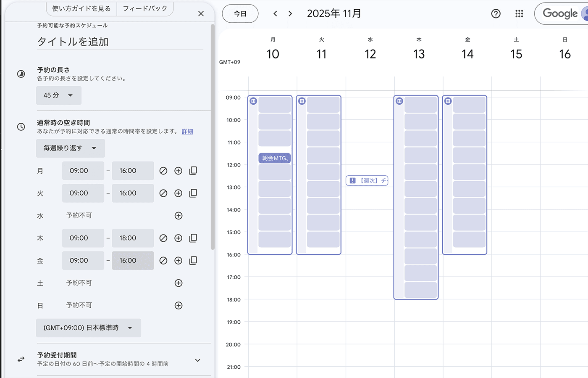Open the 使い方ガイドを見る tab
588x378 pixels.
click(x=81, y=8)
